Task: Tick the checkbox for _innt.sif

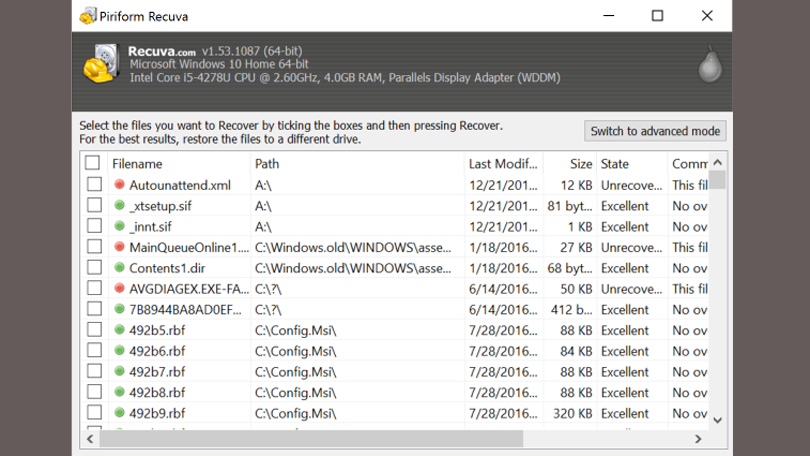Action: tap(94, 227)
